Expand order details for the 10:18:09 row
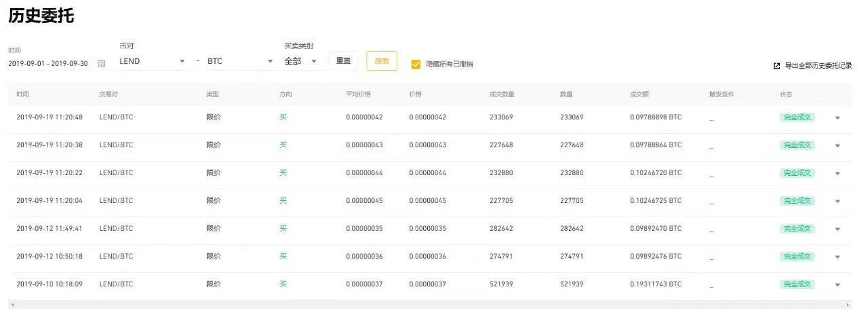Image resolution: width=868 pixels, height=319 pixels. tap(837, 284)
